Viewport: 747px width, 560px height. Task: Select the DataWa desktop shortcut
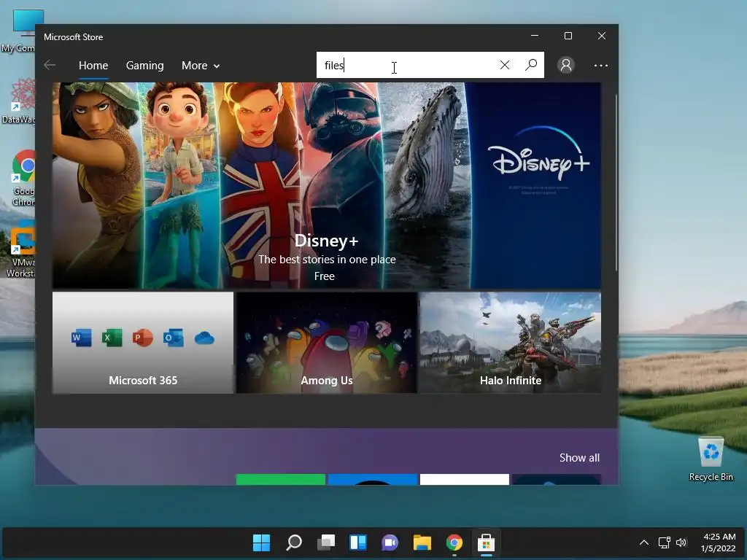pyautogui.click(x=19, y=101)
